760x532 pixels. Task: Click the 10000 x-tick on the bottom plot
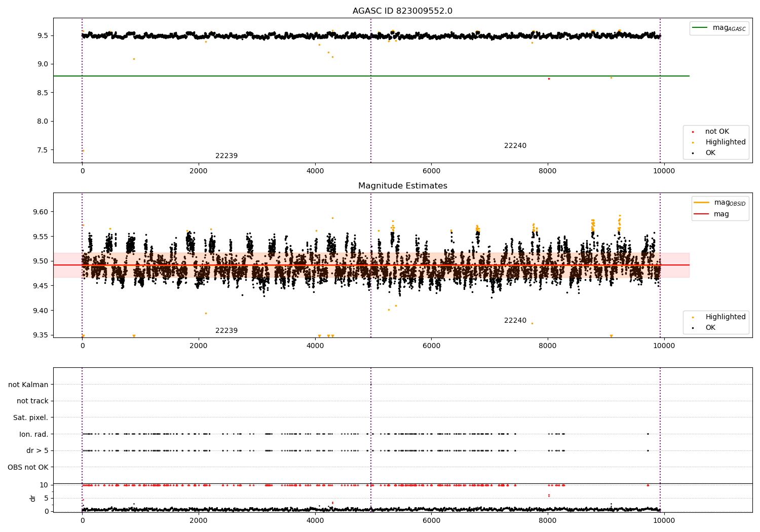tap(664, 520)
